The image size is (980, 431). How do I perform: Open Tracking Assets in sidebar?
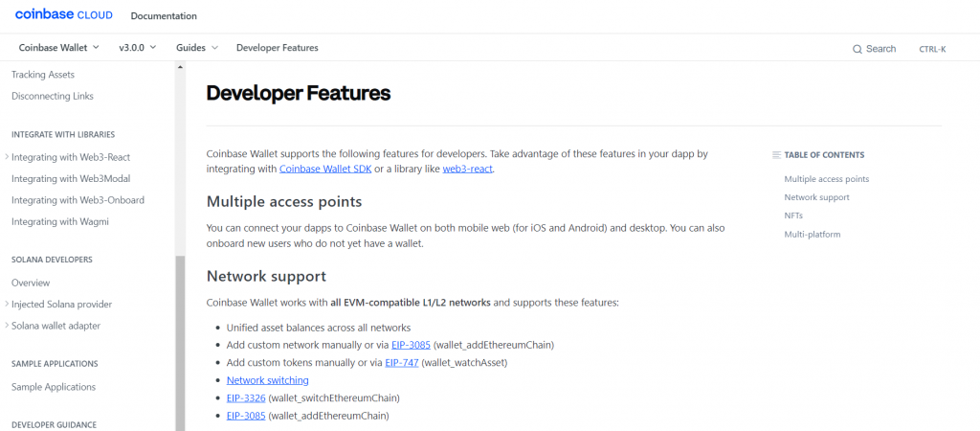pos(43,75)
